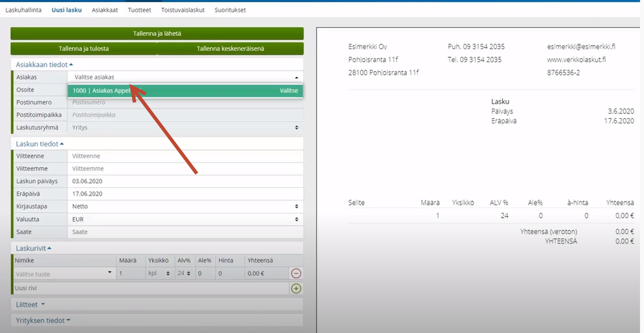Screen dimensions: 644x333
Task: Click Tallenna keskeneräisenä button
Action: tap(230, 48)
